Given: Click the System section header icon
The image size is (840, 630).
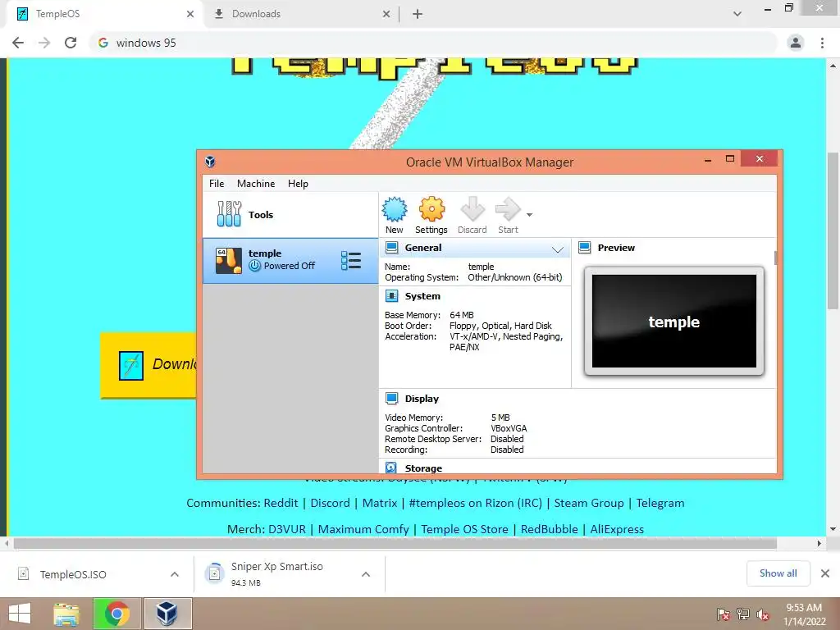Looking at the screenshot, I should (391, 295).
